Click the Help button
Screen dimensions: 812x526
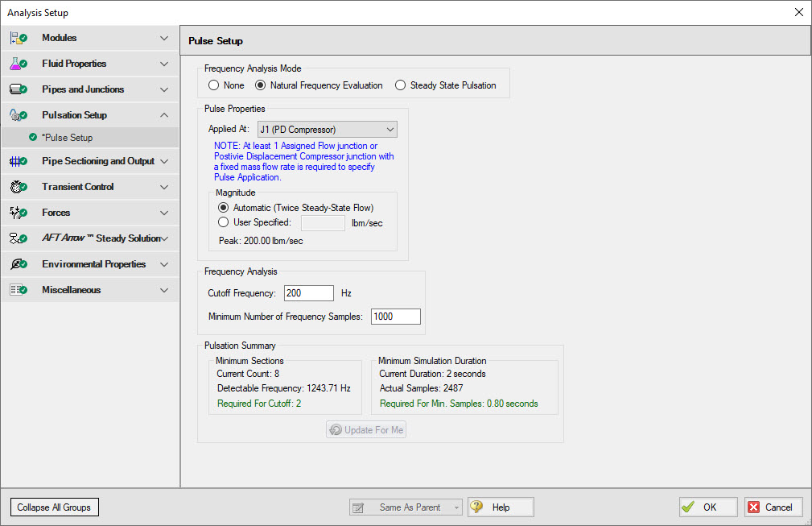point(501,507)
